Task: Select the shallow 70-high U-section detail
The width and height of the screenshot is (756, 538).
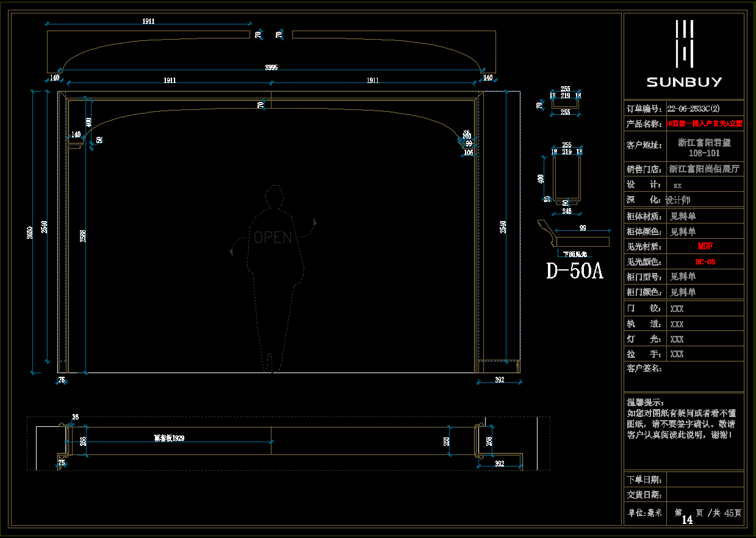Action: (565, 104)
